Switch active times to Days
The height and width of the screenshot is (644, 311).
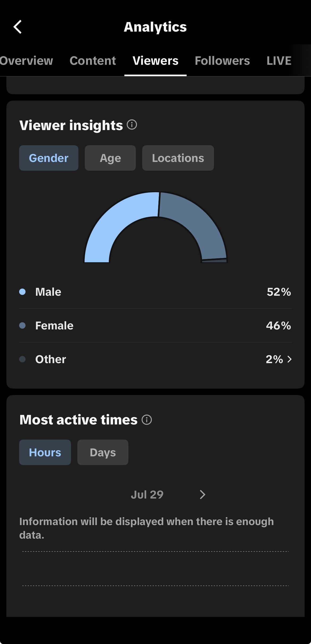click(x=103, y=452)
